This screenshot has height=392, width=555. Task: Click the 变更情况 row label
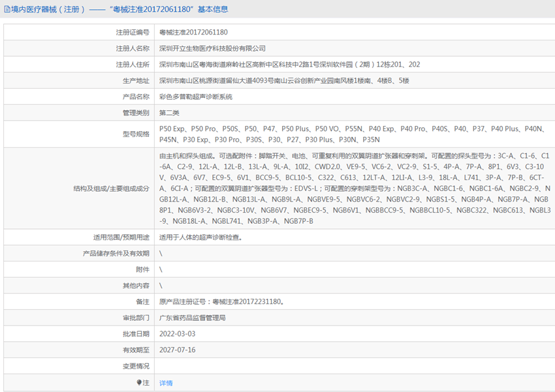click(x=136, y=367)
